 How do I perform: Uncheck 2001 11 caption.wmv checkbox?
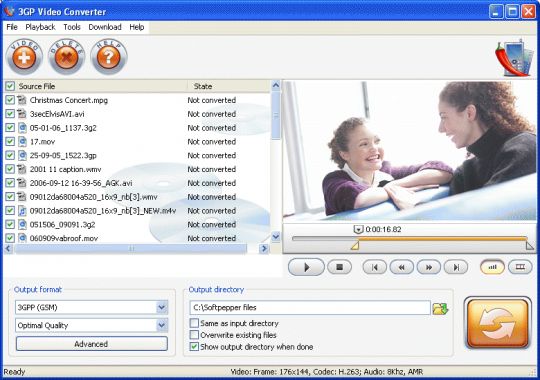pos(10,169)
